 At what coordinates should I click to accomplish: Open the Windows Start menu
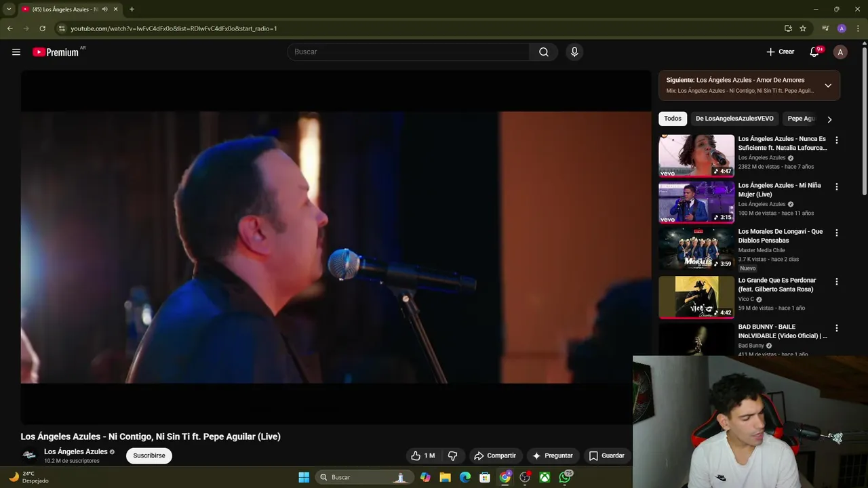304,477
